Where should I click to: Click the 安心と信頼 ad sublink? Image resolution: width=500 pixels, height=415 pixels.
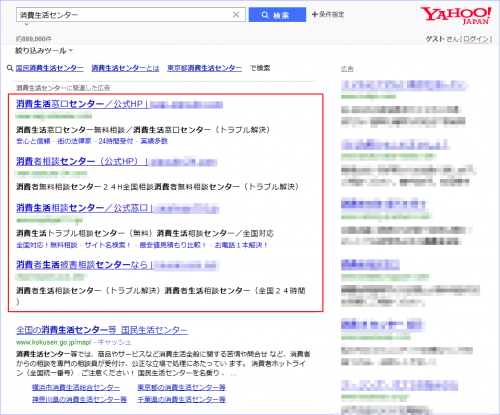click(x=33, y=141)
